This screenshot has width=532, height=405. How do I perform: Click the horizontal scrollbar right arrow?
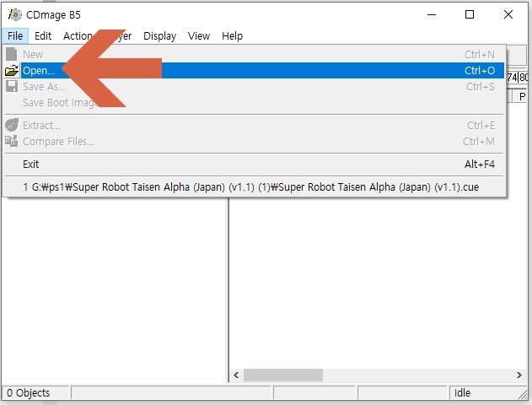519,375
